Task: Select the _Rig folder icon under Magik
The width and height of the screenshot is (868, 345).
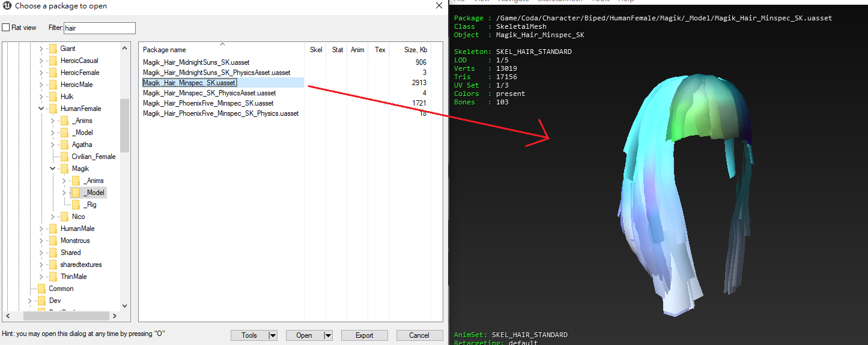Action: click(x=76, y=205)
